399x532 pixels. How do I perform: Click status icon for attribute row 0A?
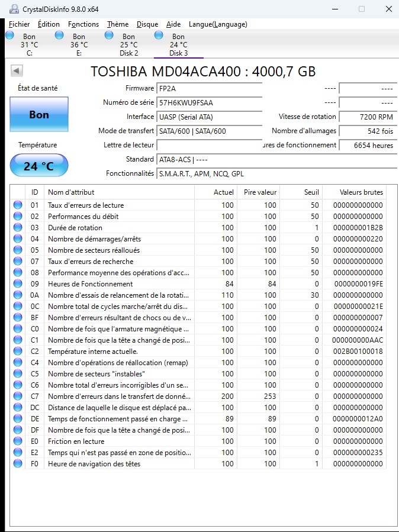coord(18,295)
